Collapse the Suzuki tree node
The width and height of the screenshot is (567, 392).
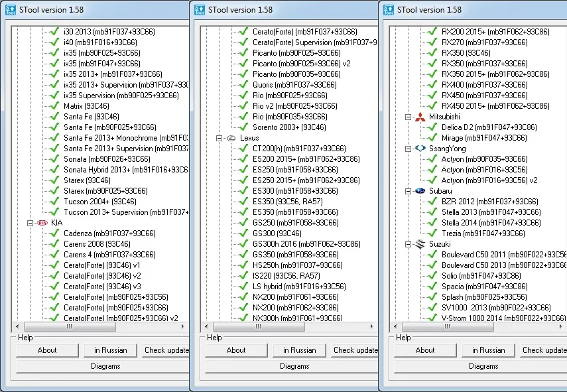click(x=408, y=245)
